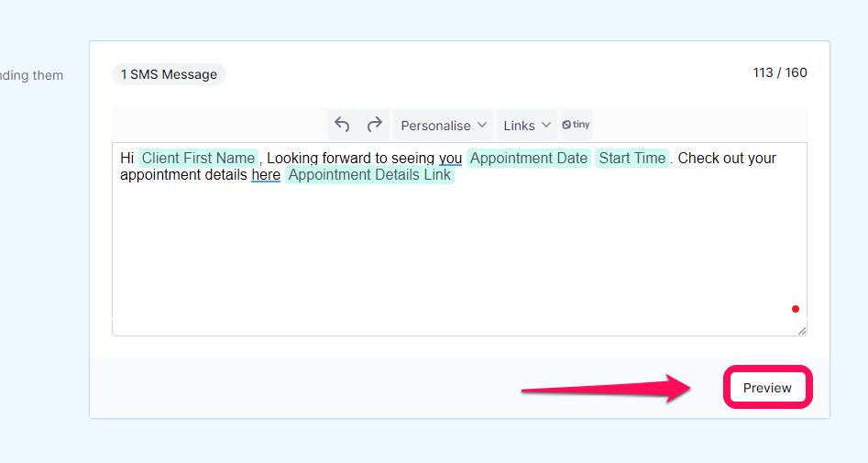Select the Appointment Date tag
Viewport: 868px width, 463px height.
529,158
